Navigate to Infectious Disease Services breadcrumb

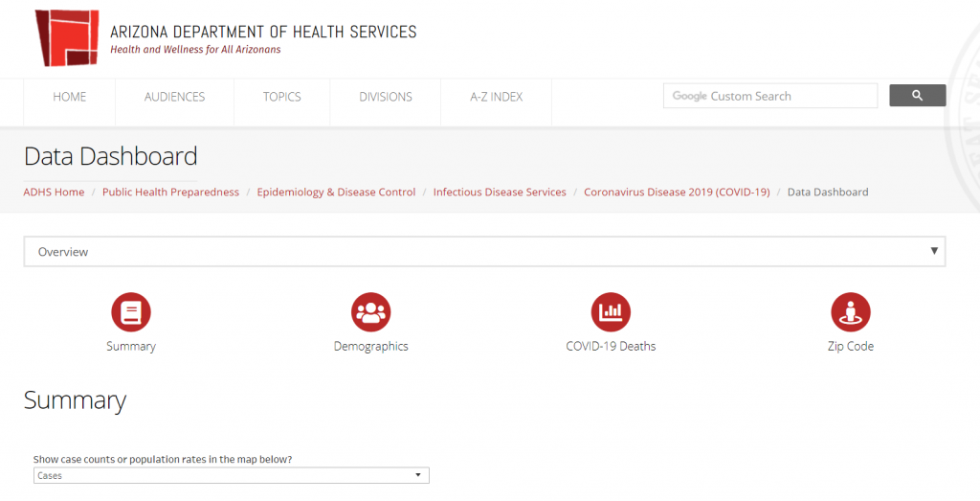click(x=500, y=192)
